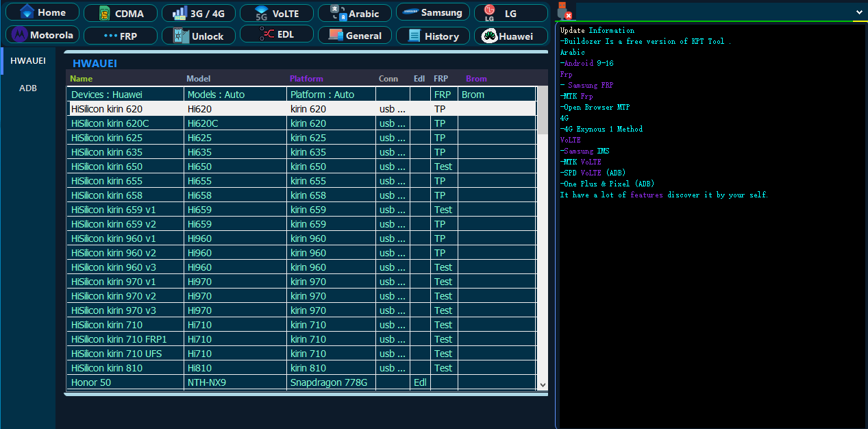The height and width of the screenshot is (429, 868).
Task: Open the CDMA section
Action: point(120,13)
